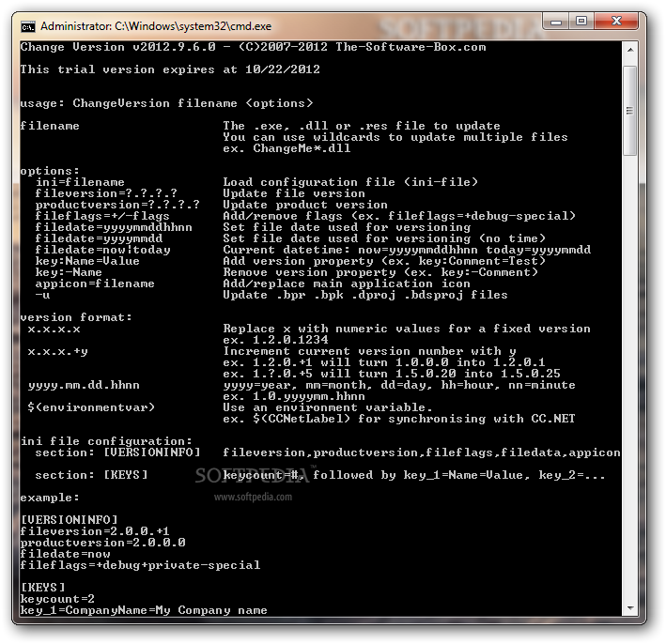Click 'Add/replace main application icon' text
Screen dimensions: 666x644
[347, 284]
